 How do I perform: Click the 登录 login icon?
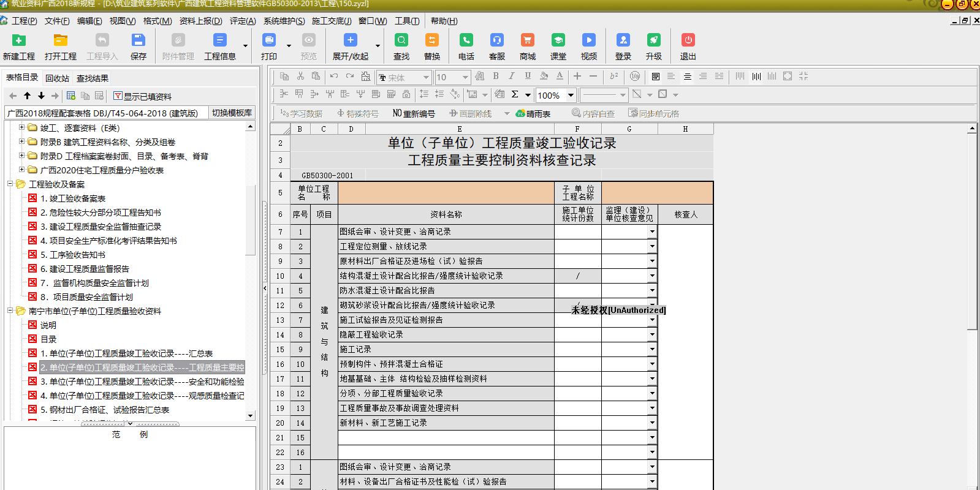[623, 40]
